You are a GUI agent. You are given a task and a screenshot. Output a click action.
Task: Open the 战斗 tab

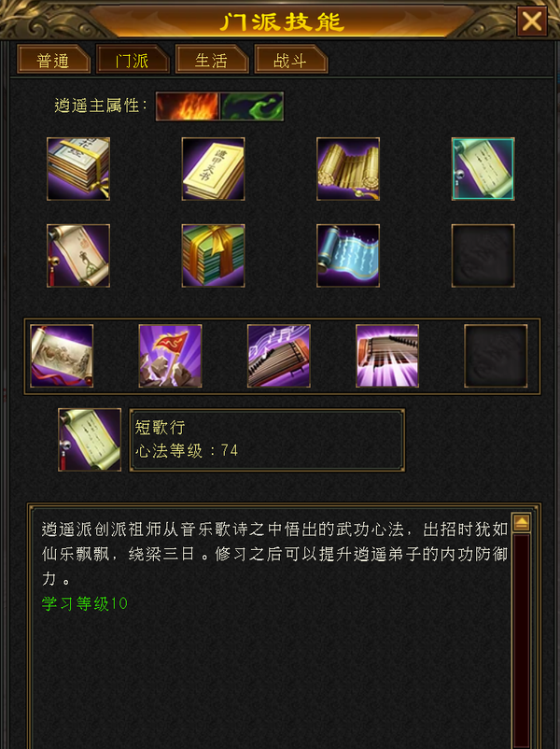coord(291,60)
